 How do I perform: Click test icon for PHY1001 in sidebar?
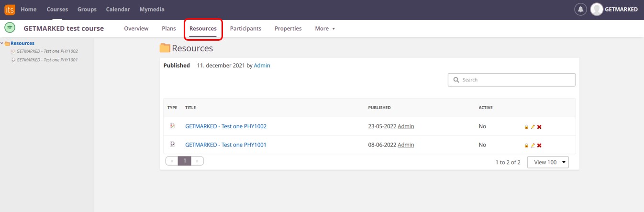click(x=13, y=60)
